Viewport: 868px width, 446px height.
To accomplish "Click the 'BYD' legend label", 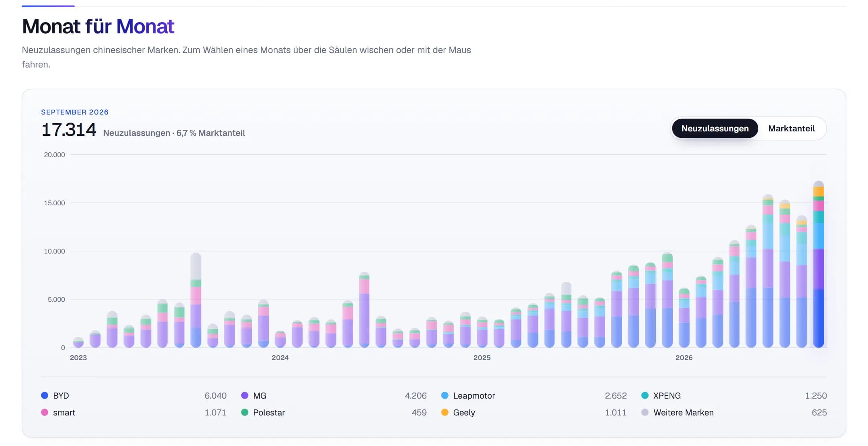I will click(61, 395).
